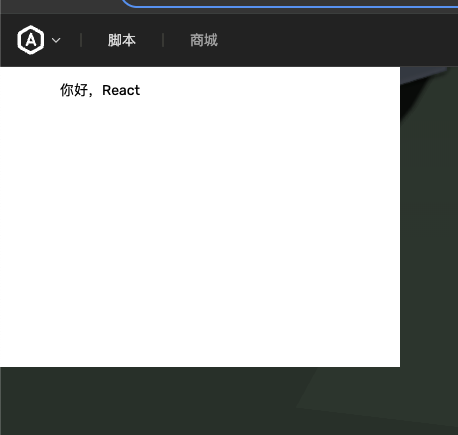Click empty area of the white panel
Viewport: 458px width, 435px height.
pos(200,233)
